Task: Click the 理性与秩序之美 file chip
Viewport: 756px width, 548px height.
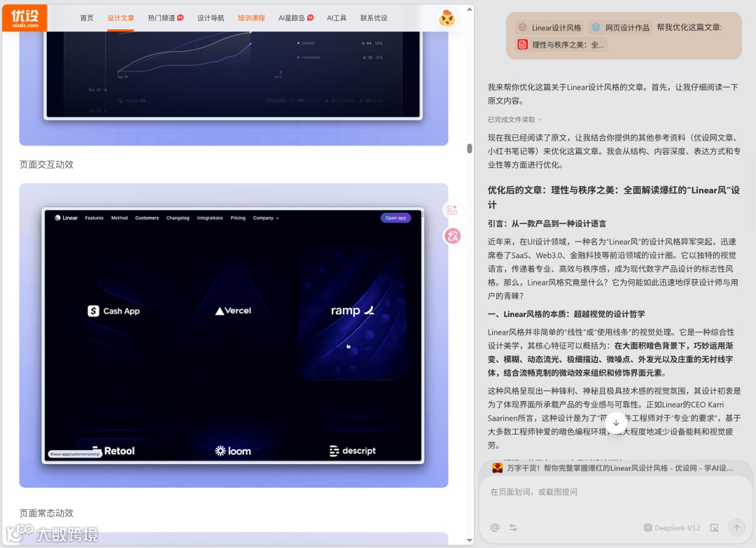Action: pos(561,45)
